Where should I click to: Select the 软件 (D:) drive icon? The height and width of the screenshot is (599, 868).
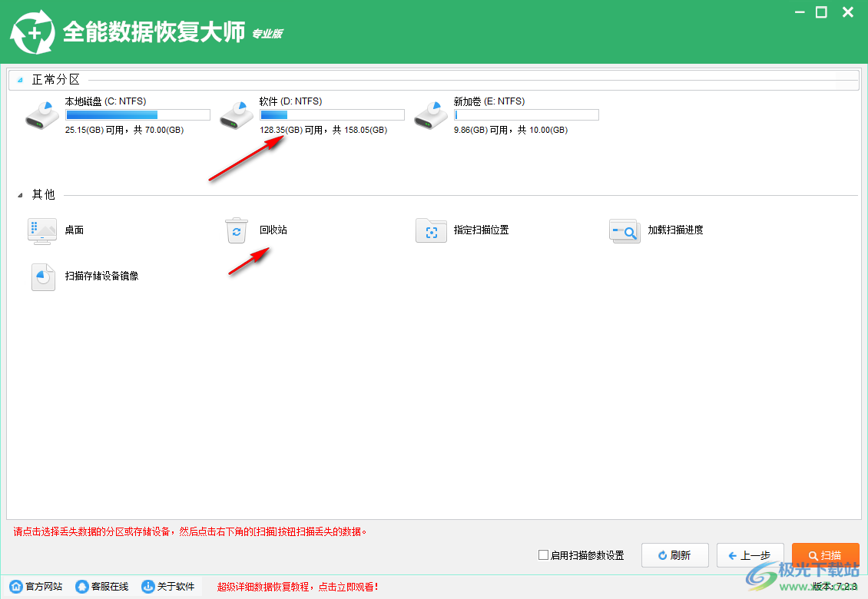tap(237, 114)
